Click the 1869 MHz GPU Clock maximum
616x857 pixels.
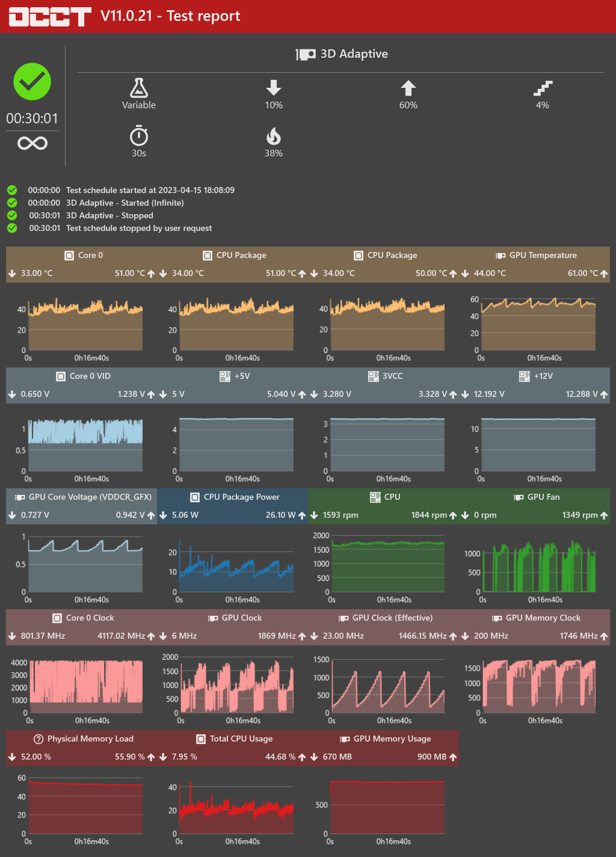[x=277, y=636]
